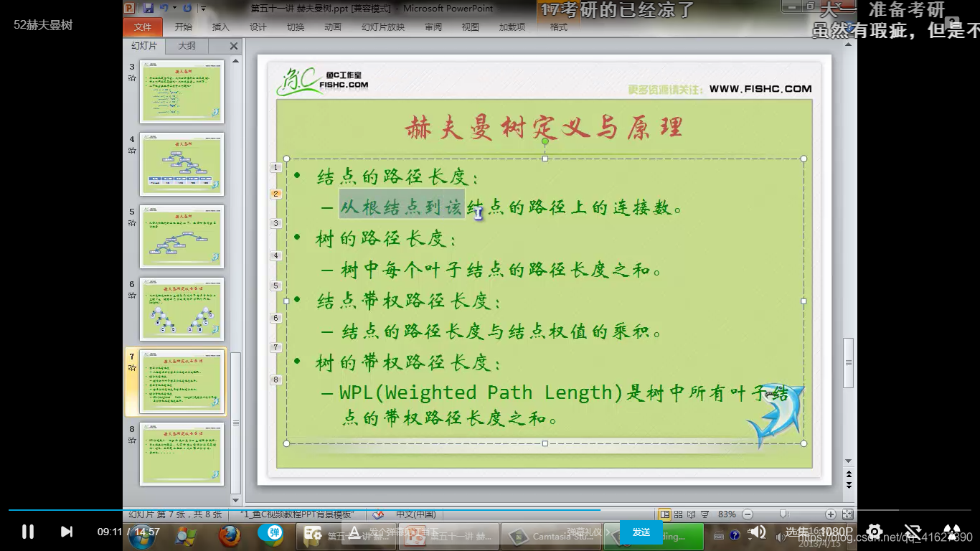This screenshot has width=980, height=551.
Task: Save the presentation via Quick Access floppy icon
Action: click(x=149, y=8)
